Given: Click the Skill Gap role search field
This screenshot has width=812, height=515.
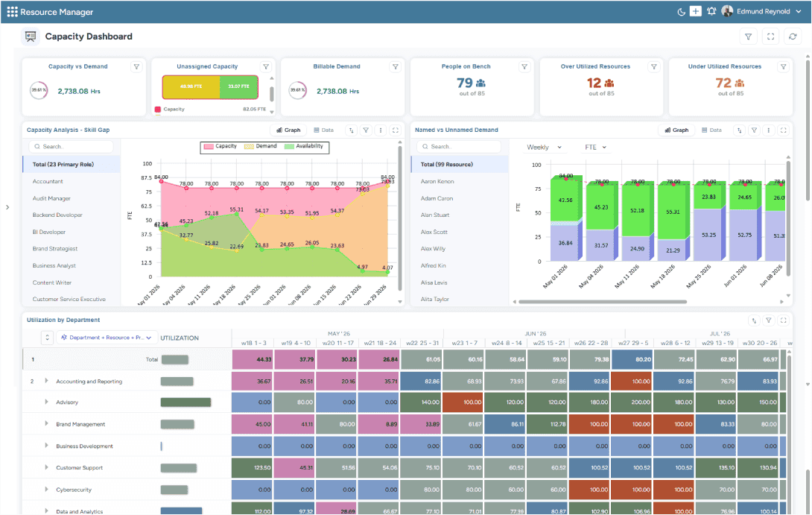Looking at the screenshot, I should (x=71, y=147).
